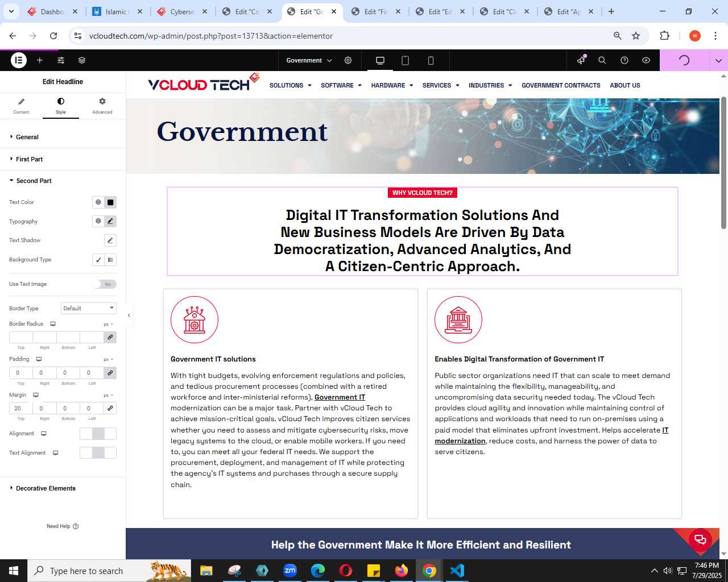Image resolution: width=728 pixels, height=582 pixels.
Task: Open page settings gear icon
Action: [x=348, y=60]
